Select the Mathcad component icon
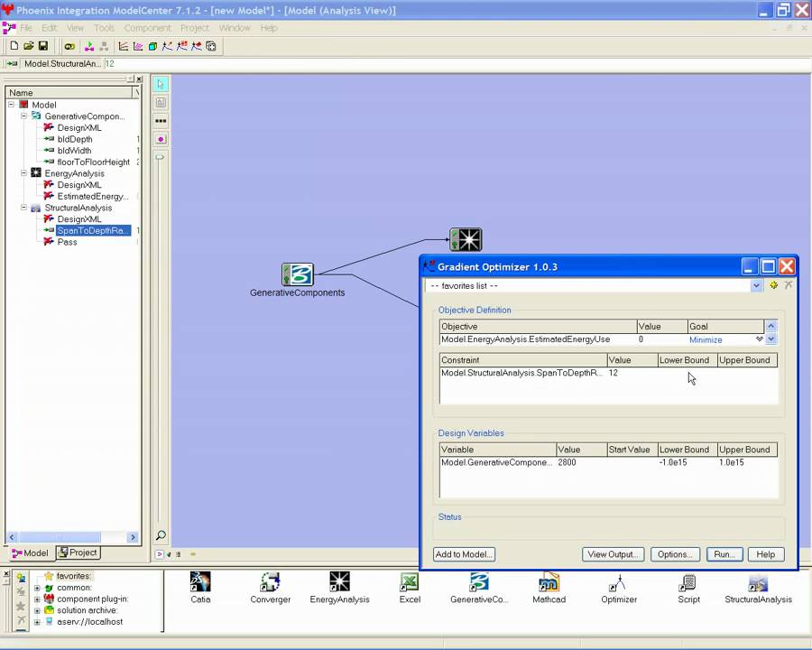Viewport: 812px width, 650px height. (x=549, y=581)
